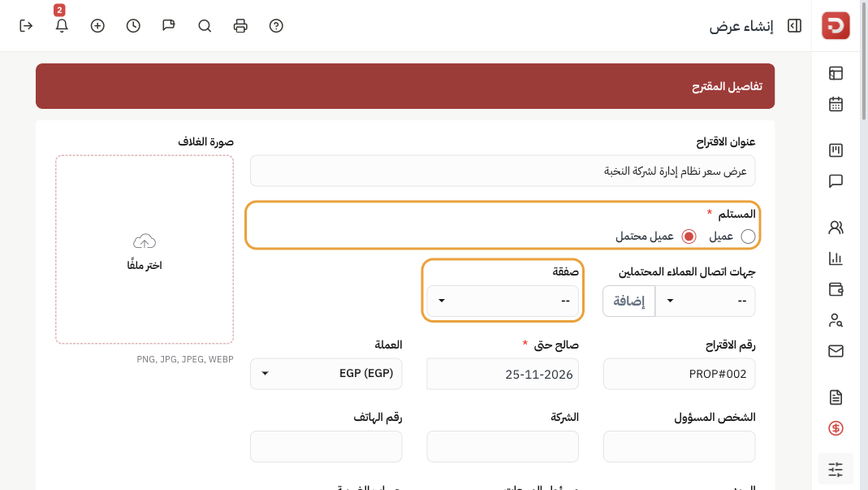
Task: Collapse sidebar with panel toggle icon
Action: pyautogui.click(x=794, y=26)
